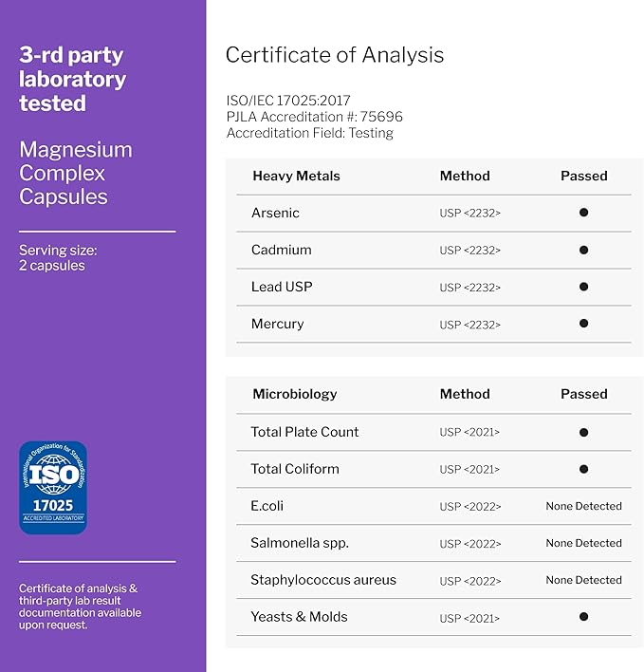Click the Mercury row Passed dot
Viewport: 644px width, 672px height.
tap(583, 324)
